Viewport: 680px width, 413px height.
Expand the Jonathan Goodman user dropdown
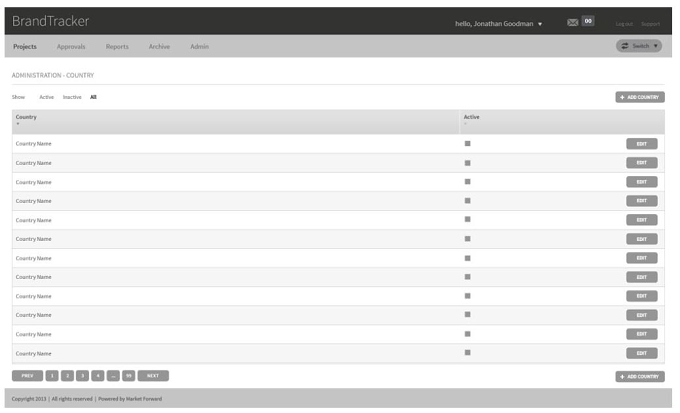(x=498, y=24)
